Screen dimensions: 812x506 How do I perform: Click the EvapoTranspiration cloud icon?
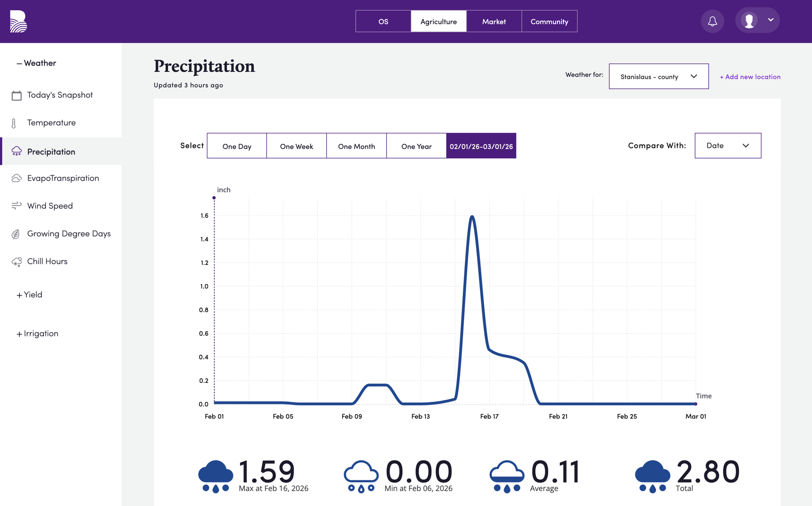coord(17,178)
